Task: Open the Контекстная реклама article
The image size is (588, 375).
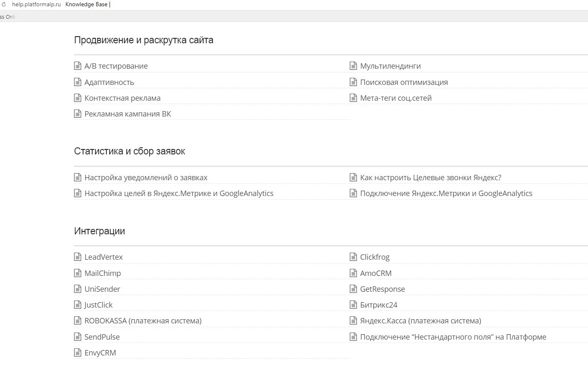Action: click(122, 98)
